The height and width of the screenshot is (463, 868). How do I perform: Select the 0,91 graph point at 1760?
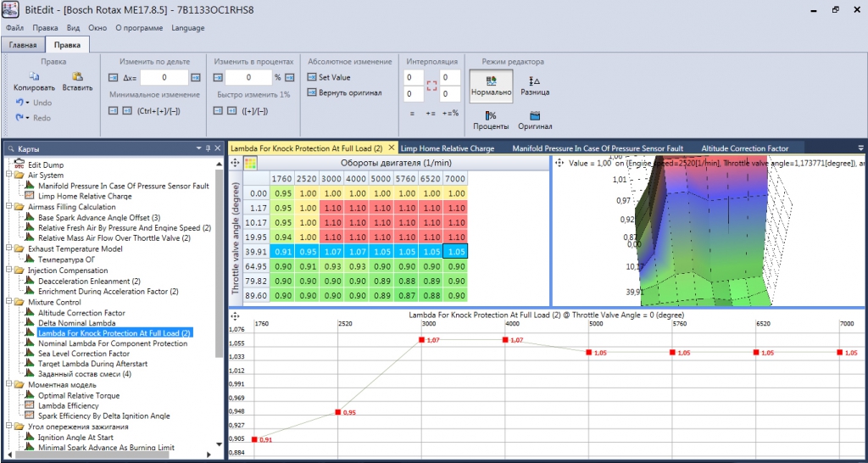coord(254,439)
